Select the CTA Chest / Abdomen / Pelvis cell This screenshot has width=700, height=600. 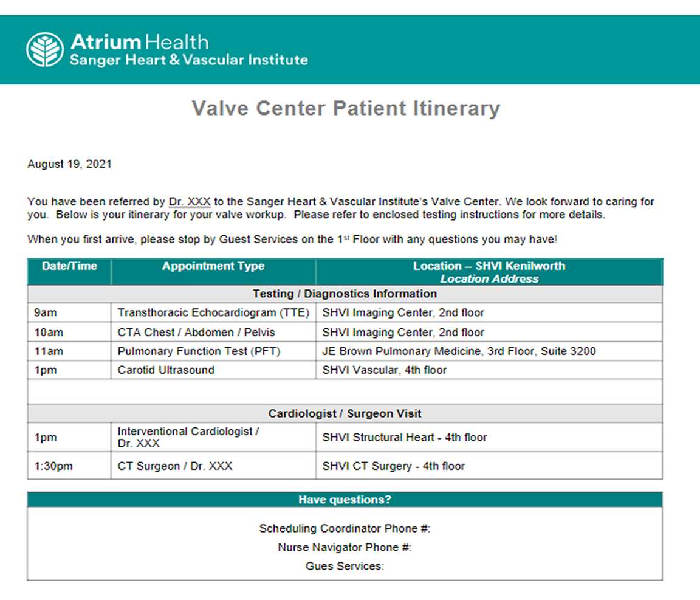pyautogui.click(x=196, y=333)
